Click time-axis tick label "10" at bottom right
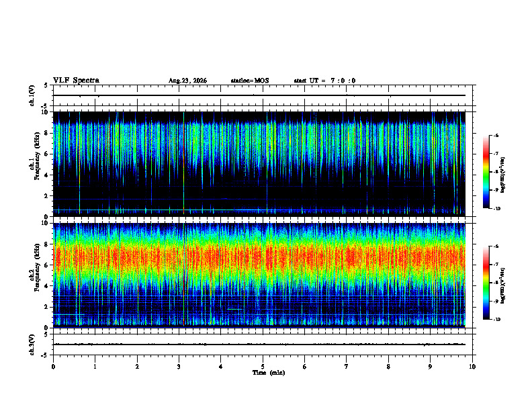This screenshot has width=532, height=411. [x=472, y=367]
